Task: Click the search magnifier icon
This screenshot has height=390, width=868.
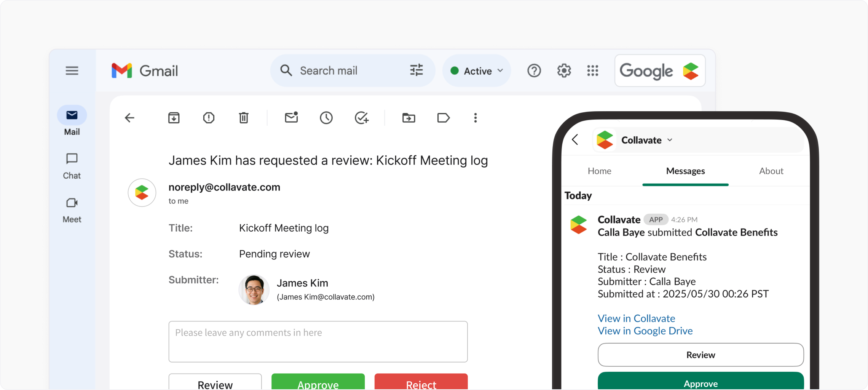Action: (286, 70)
